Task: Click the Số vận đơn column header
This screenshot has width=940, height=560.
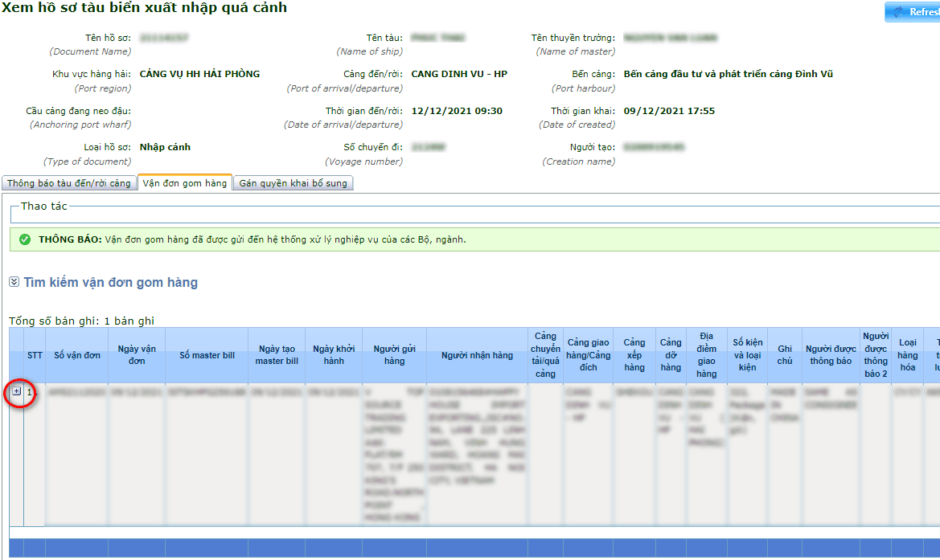Action: [77, 355]
